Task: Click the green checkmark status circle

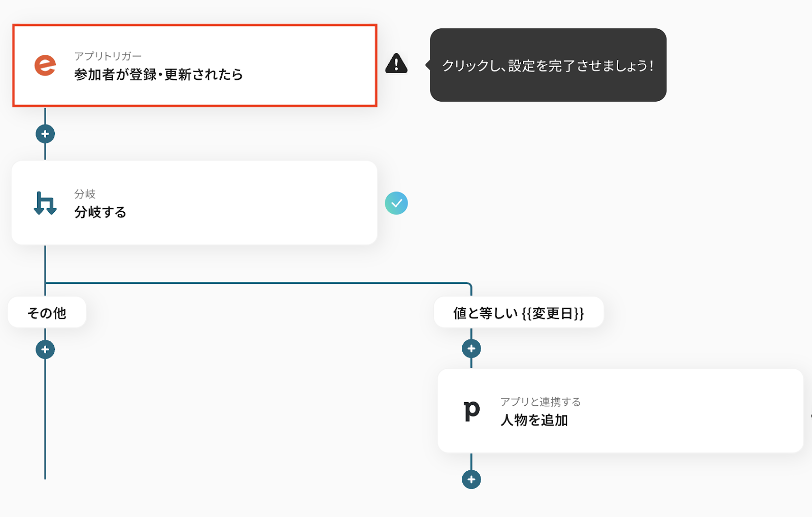Action: pos(396,203)
